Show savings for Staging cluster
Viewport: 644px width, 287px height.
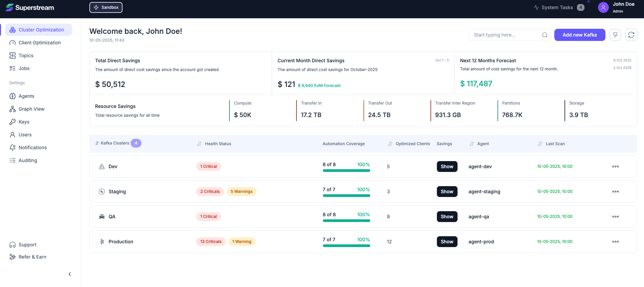coord(447,192)
